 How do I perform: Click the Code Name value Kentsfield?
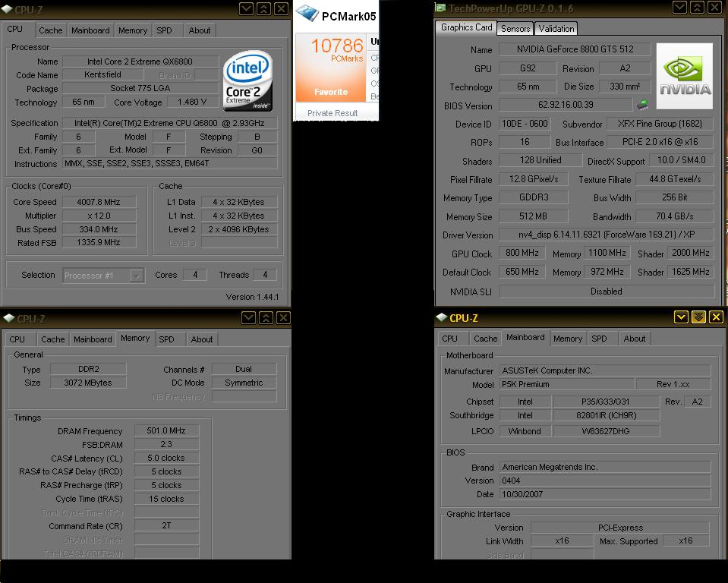(x=102, y=74)
